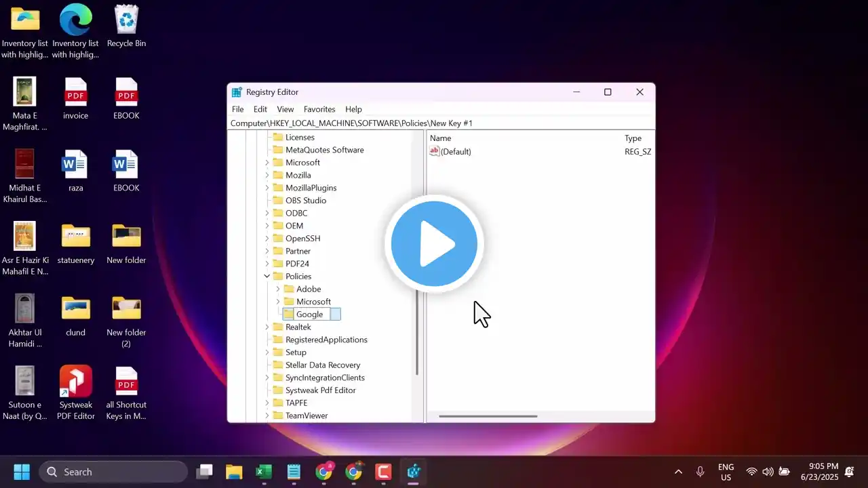868x488 pixels.
Task: Click the horizontal scrollbar in the values pane
Action: tap(488, 416)
